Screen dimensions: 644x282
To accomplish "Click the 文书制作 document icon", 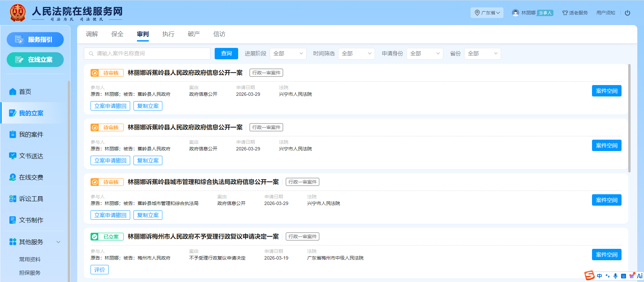I will click(x=13, y=220).
